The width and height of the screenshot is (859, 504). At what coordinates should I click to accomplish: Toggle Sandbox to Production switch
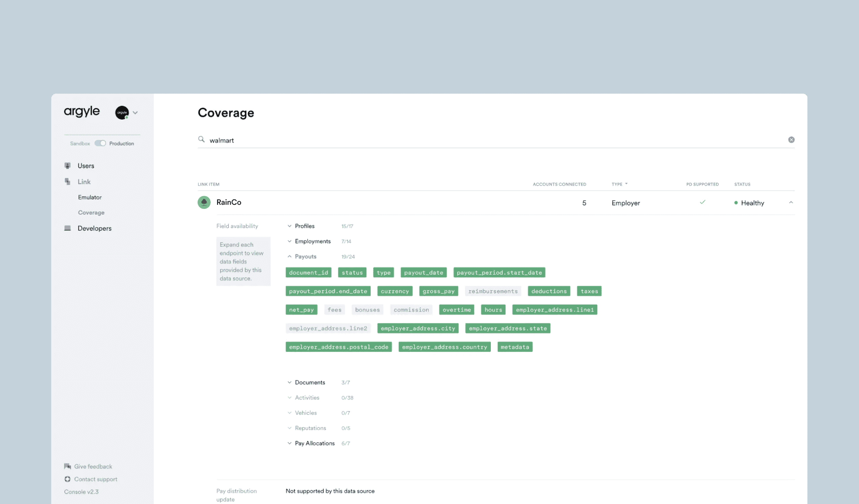100,143
